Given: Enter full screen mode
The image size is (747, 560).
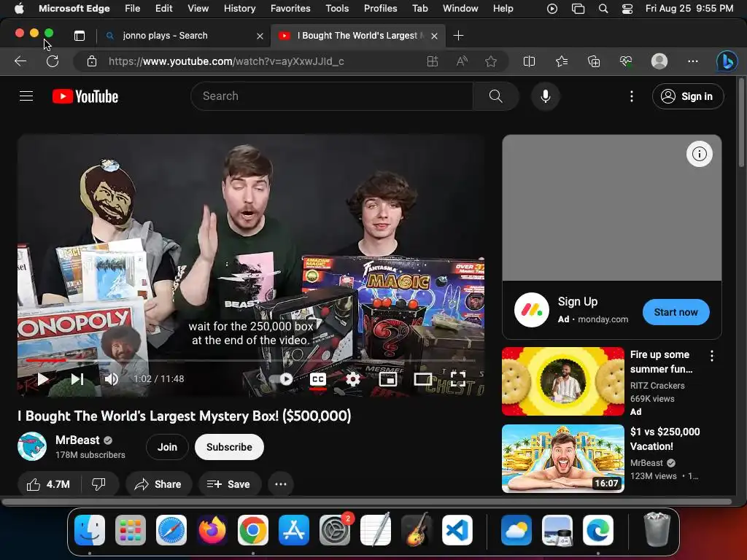Looking at the screenshot, I should (x=458, y=379).
